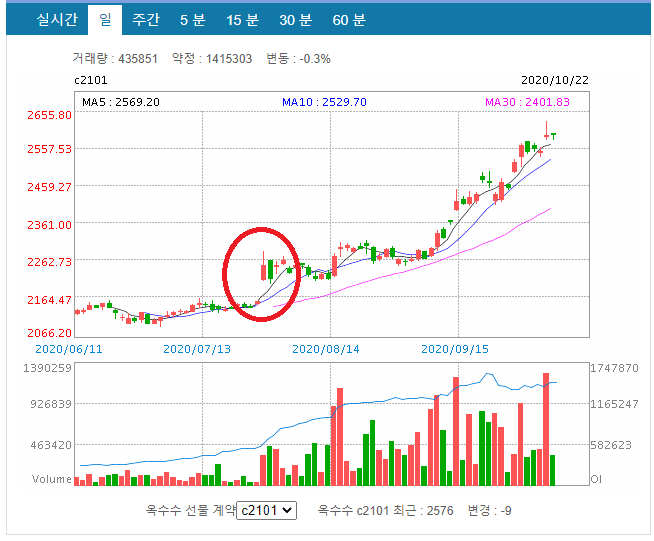The image size is (654, 541).
Task: Click the 1747870 open interest label
Action: pos(614,368)
